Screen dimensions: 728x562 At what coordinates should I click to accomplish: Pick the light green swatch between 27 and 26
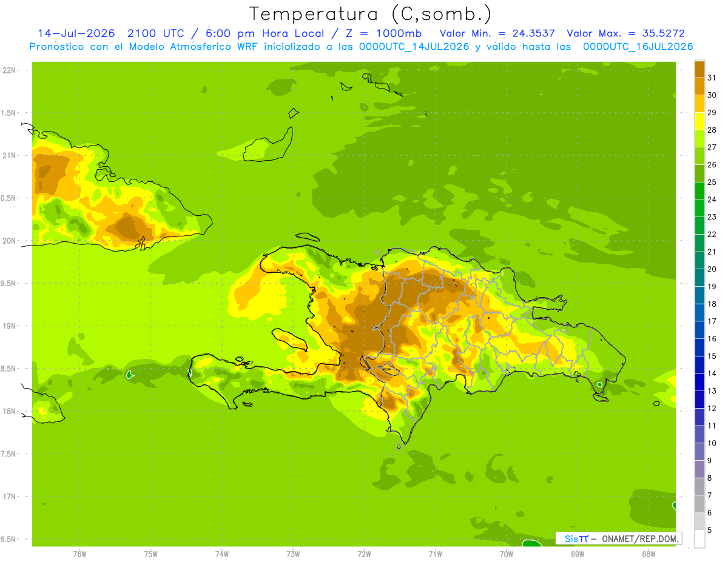click(x=699, y=156)
